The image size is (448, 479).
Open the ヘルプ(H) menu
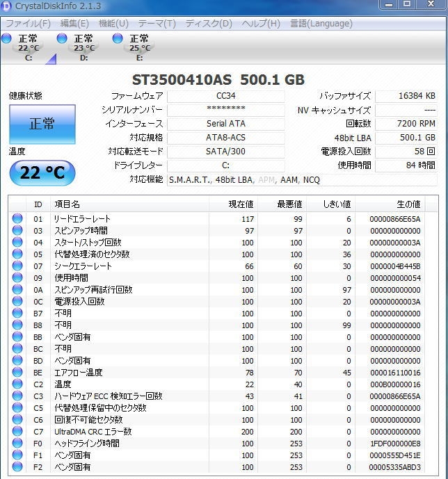pos(261,24)
